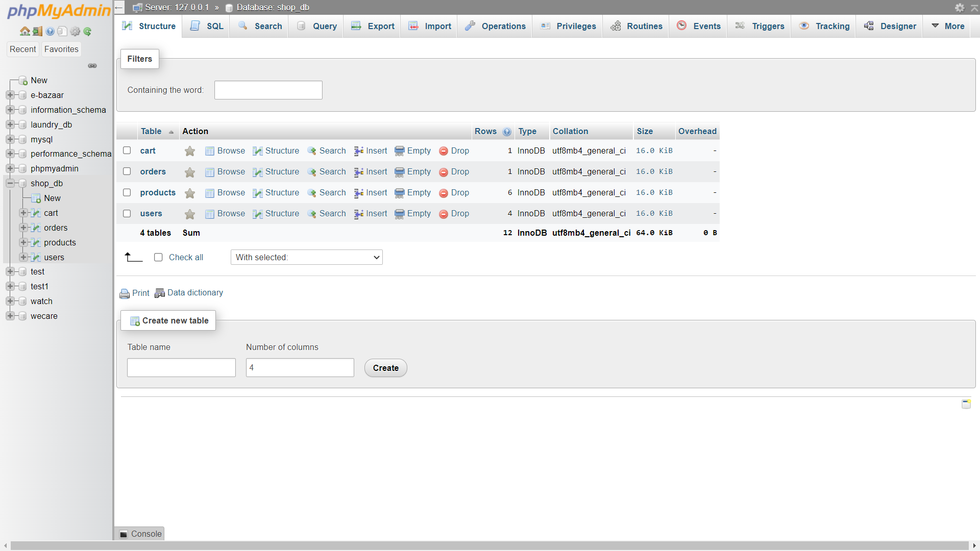Click the Table name input field
Viewport: 980px width, 551px height.
(181, 368)
